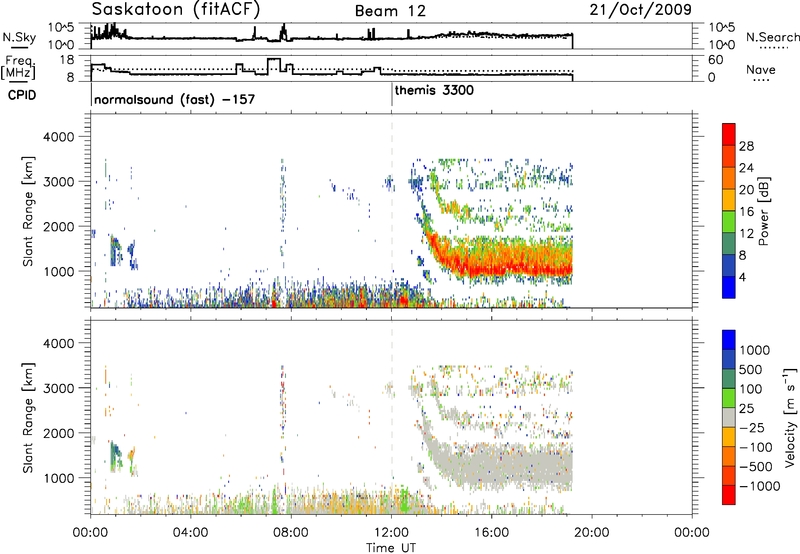Click the "normalsound (fast) -157" annotation
800x554 pixels.
click(174, 99)
